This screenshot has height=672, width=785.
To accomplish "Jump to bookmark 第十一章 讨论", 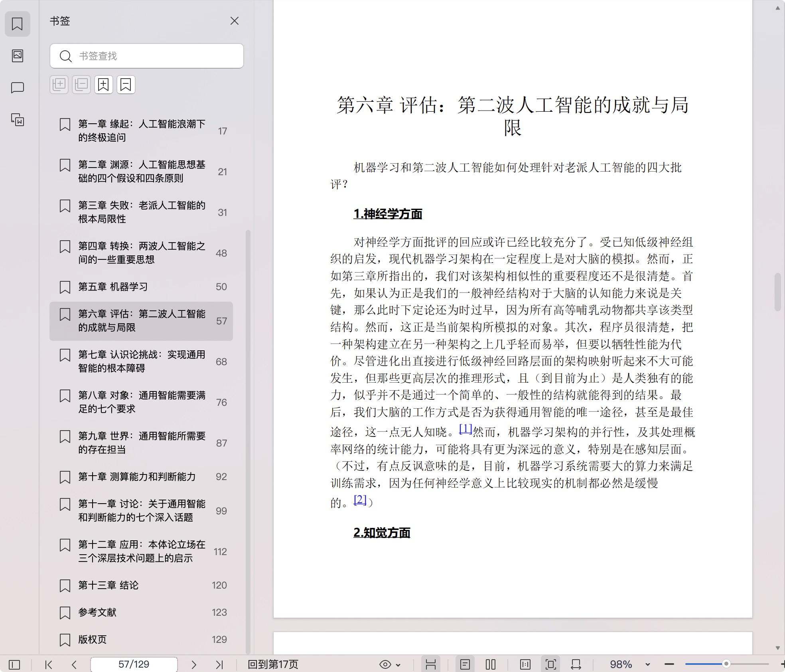I will coord(141,511).
